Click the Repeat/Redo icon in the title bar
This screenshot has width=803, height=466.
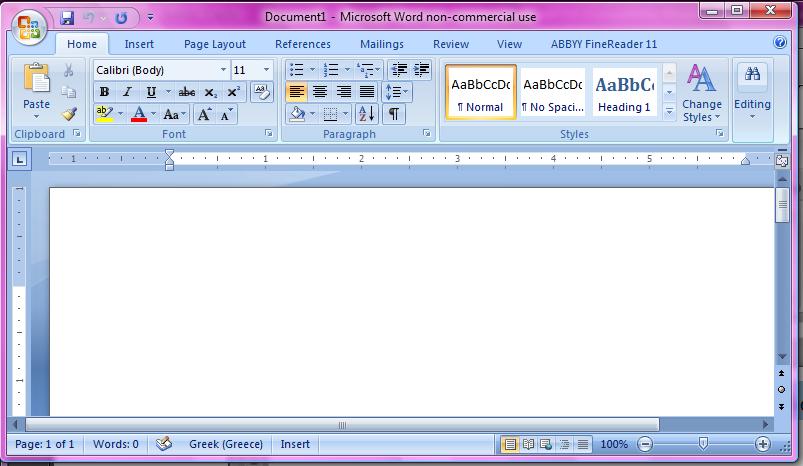[121, 18]
